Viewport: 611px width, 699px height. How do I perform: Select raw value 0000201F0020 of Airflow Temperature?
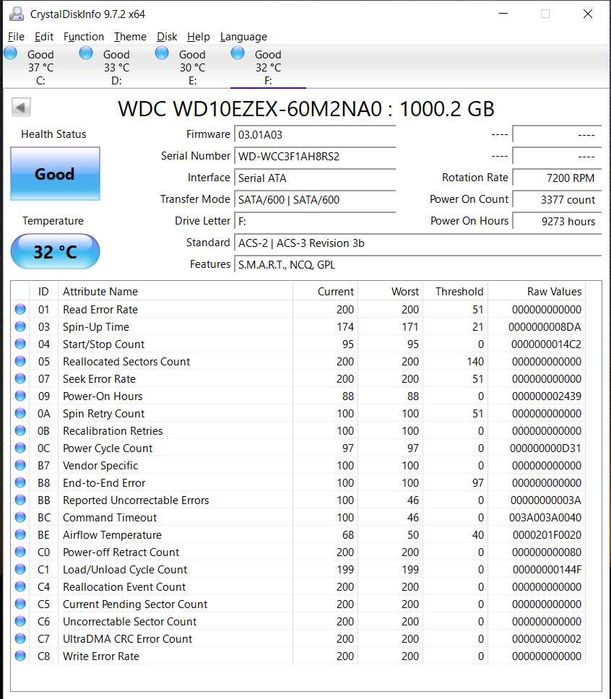[547, 535]
